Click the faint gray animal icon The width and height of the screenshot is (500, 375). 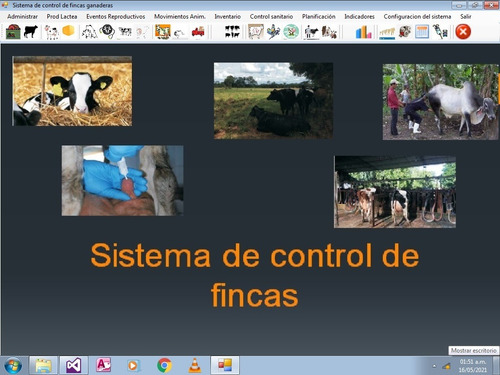(x=180, y=33)
